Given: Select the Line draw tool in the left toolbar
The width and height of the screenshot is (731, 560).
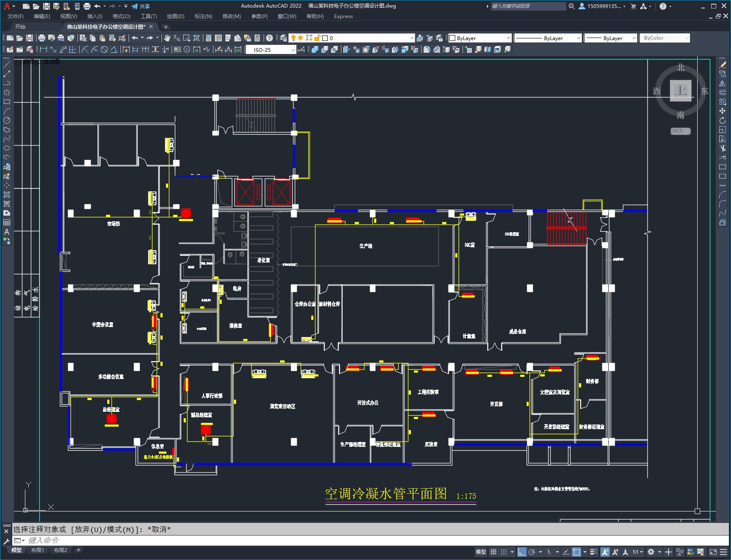Looking at the screenshot, I should (7, 65).
